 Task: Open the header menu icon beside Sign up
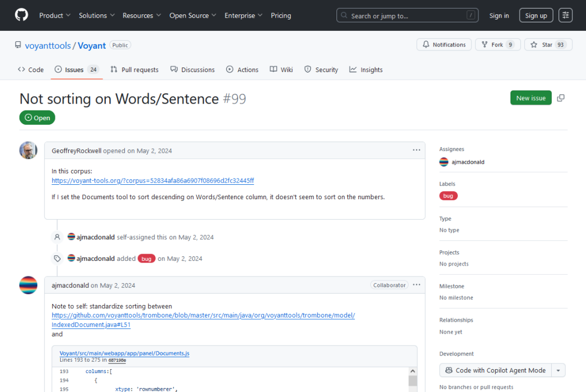point(565,15)
